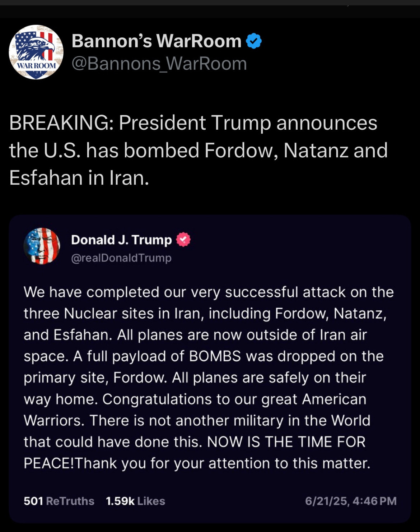Click the NOW IS THE TIME FOR PEACE text

(x=195, y=452)
